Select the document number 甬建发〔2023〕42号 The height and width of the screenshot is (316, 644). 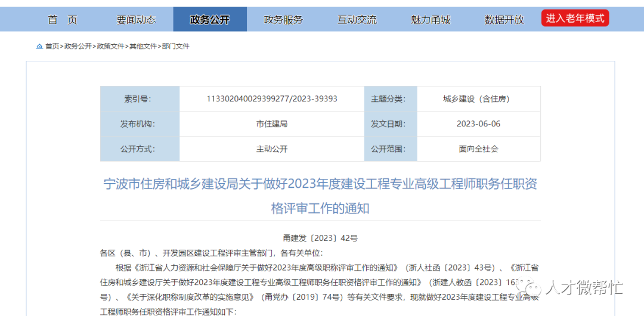(320, 237)
